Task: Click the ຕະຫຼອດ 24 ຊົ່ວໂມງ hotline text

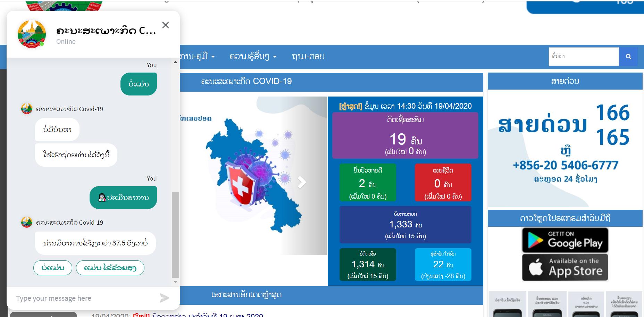Action: point(566,179)
